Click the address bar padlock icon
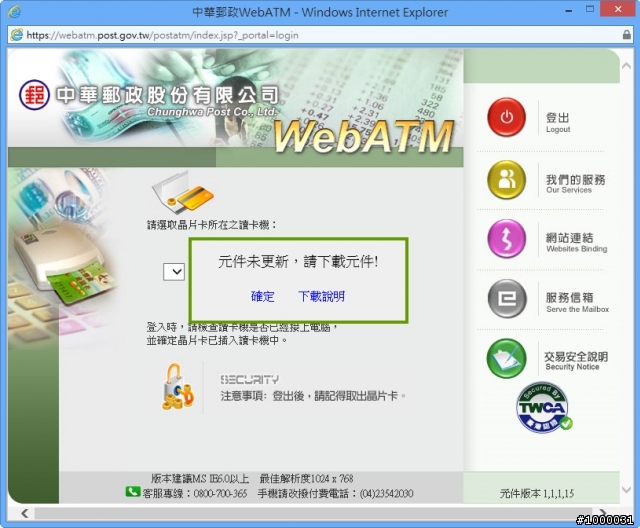640x528 pixels. (627, 35)
